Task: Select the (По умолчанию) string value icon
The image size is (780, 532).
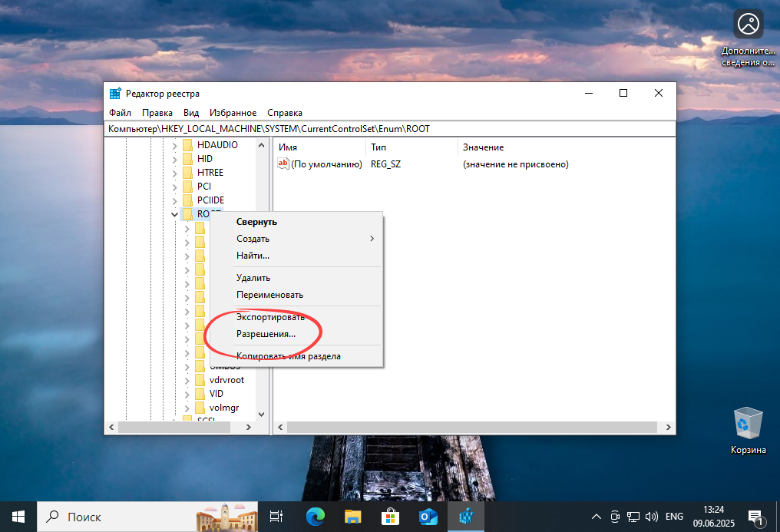Action: [x=283, y=164]
